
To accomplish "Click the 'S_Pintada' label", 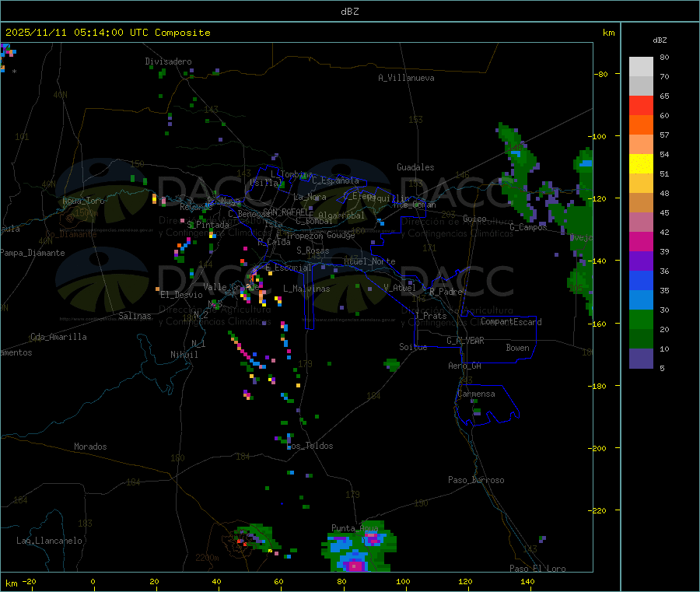I will [x=208, y=225].
